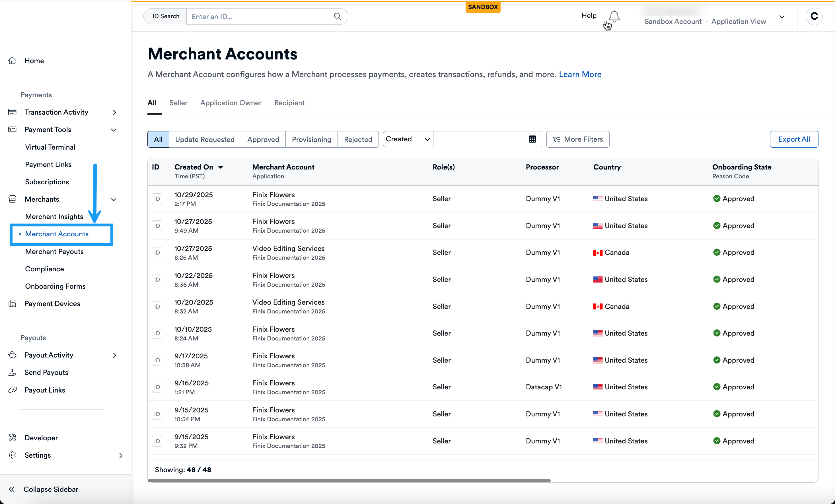Image resolution: width=835 pixels, height=504 pixels.
Task: Click the Enter an ID search field
Action: click(258, 16)
